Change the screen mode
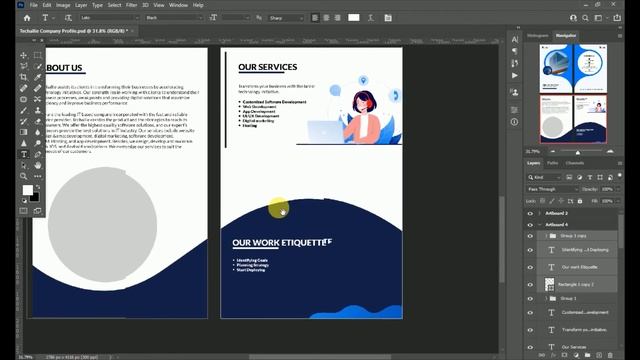This screenshot has width=640, height=360. [38, 211]
